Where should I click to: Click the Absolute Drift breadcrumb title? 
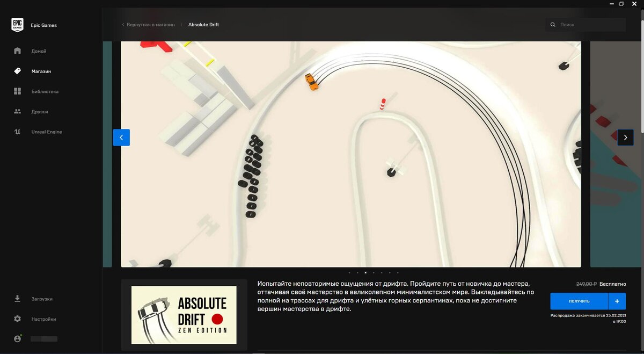[x=203, y=25]
